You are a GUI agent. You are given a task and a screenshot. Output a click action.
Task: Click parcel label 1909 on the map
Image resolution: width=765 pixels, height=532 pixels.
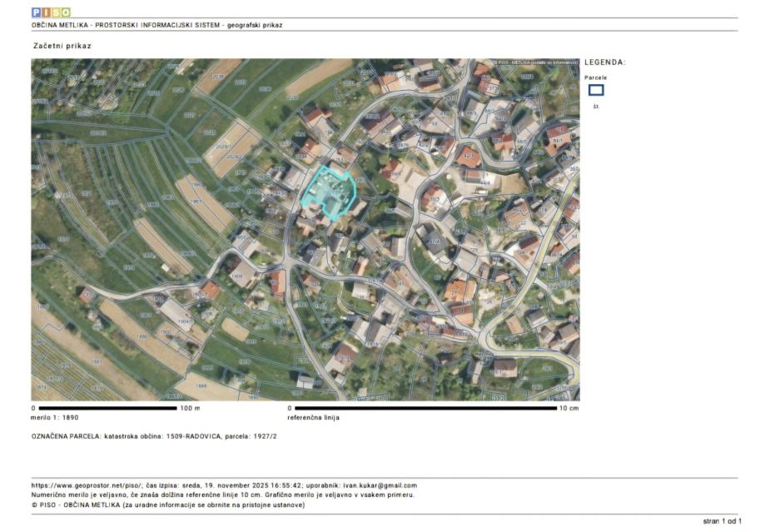(237, 276)
